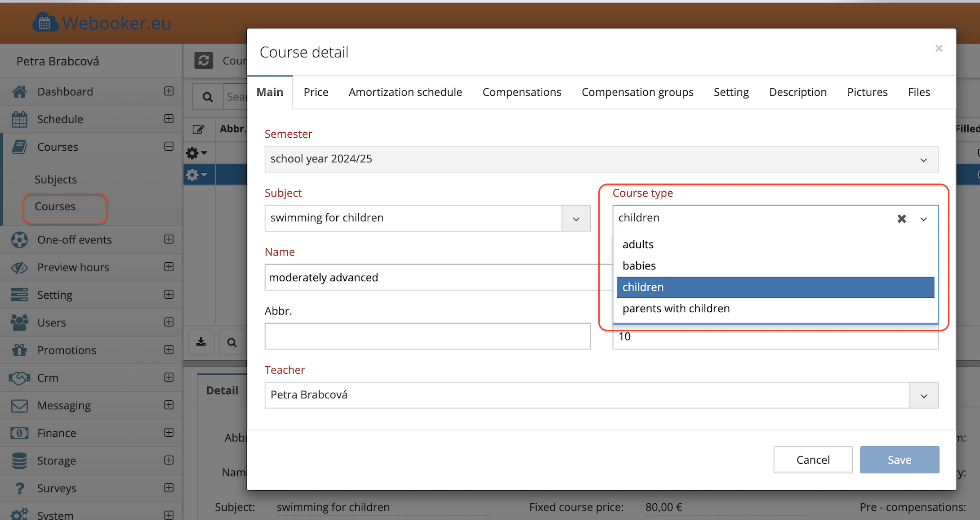Screen dimensions: 980x520
Task: Select 'parents with children' course type option
Action: point(676,309)
